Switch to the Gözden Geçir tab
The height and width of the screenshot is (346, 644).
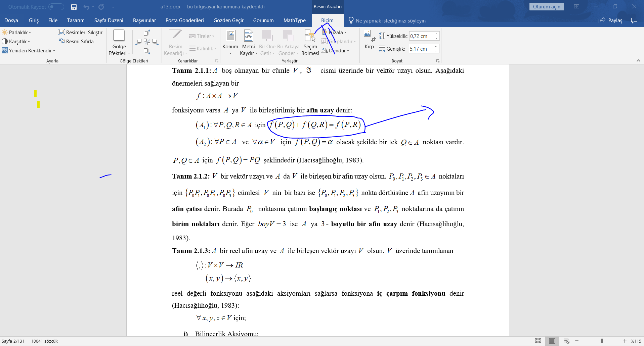click(228, 20)
